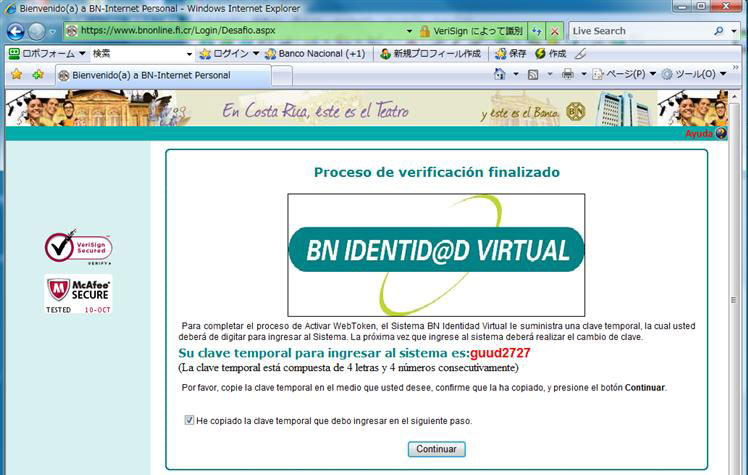Image resolution: width=748 pixels, height=475 pixels.
Task: Click the command bar overflow chevron
Action: 735,68
